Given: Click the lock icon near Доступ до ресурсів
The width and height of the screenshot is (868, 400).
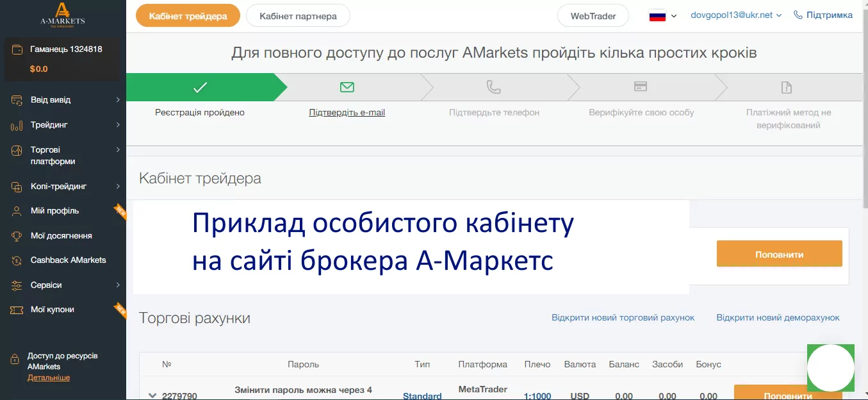Looking at the screenshot, I should tap(15, 360).
